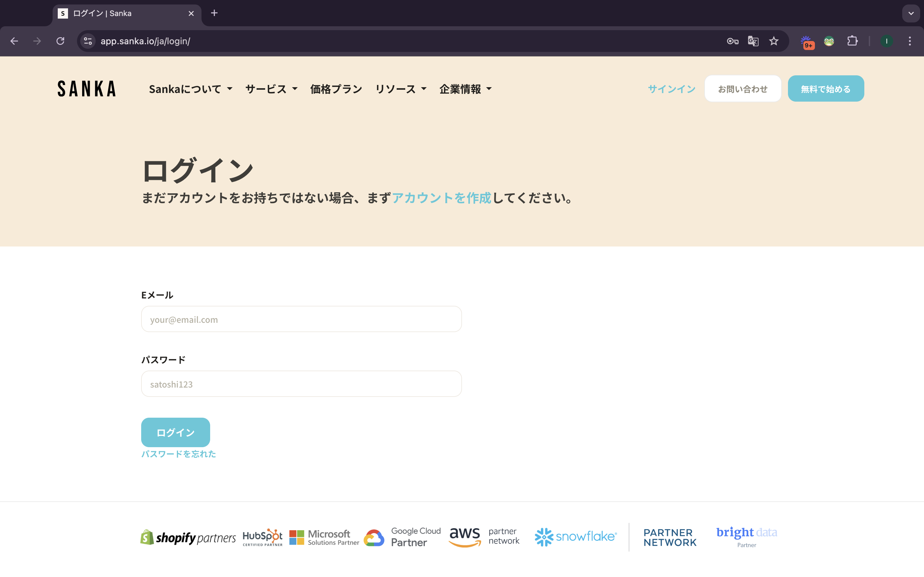Expand the リソース dropdown menu
The height and width of the screenshot is (577, 924).
pyautogui.click(x=400, y=89)
